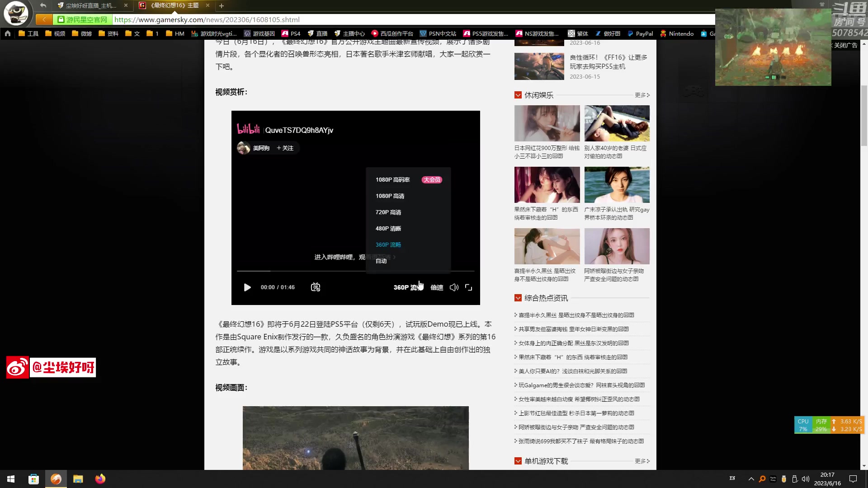868x488 pixels.
Task: Open uploader avatar 美阿狗
Action: (x=244, y=148)
